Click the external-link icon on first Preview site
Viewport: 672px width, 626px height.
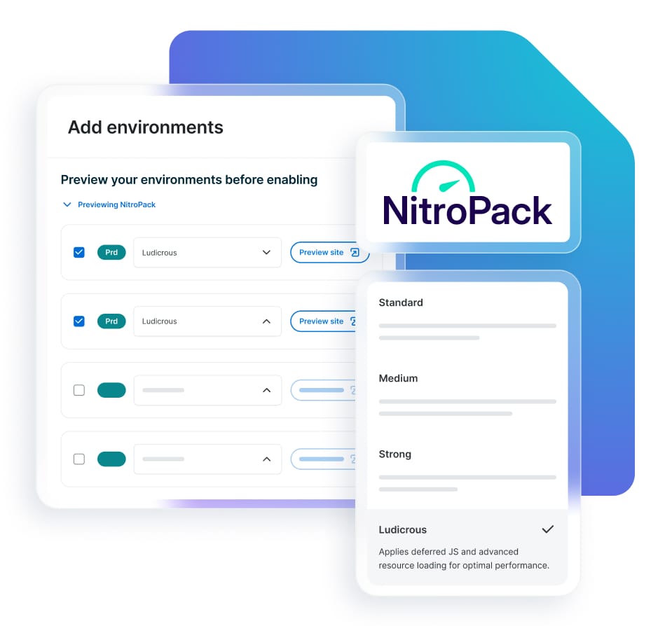click(355, 252)
